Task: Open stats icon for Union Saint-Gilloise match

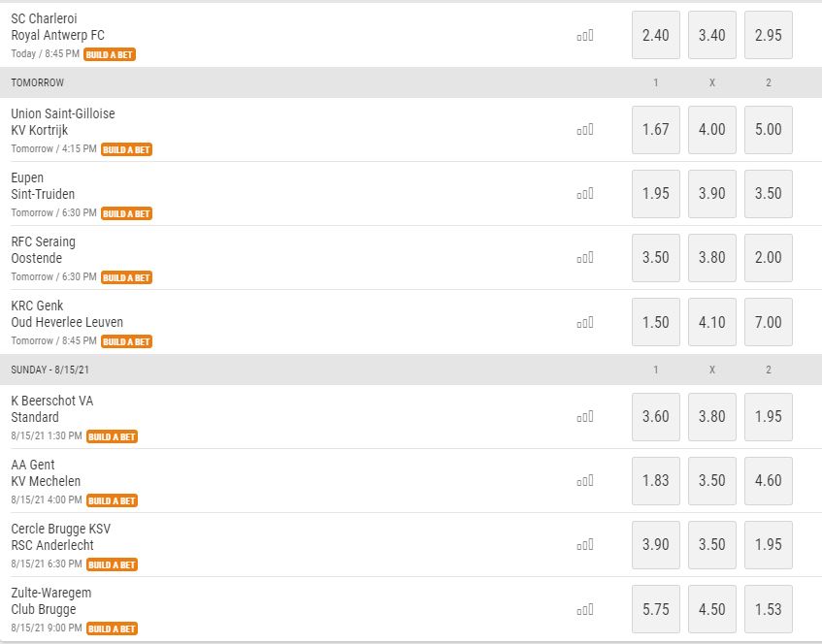Action: point(585,130)
